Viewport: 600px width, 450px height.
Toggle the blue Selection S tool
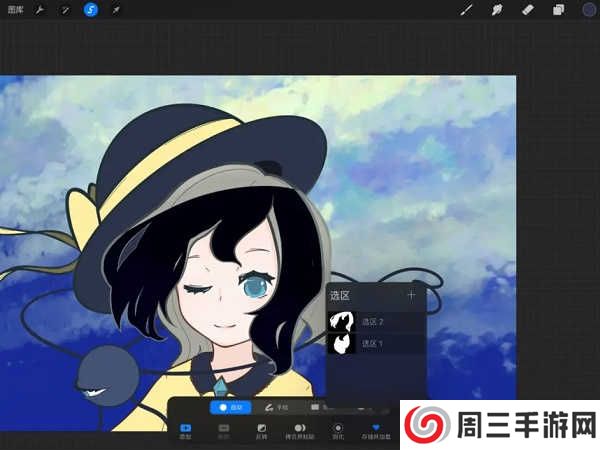91,10
